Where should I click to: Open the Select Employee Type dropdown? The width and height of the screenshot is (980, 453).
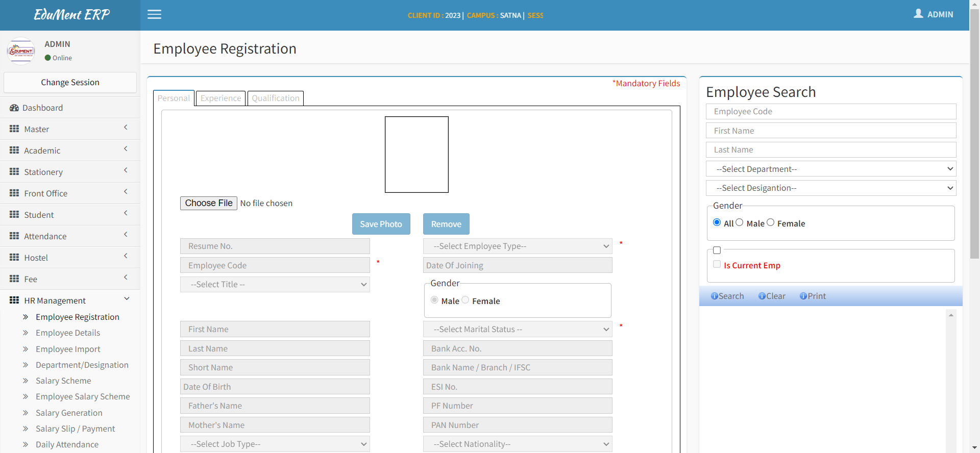click(517, 246)
